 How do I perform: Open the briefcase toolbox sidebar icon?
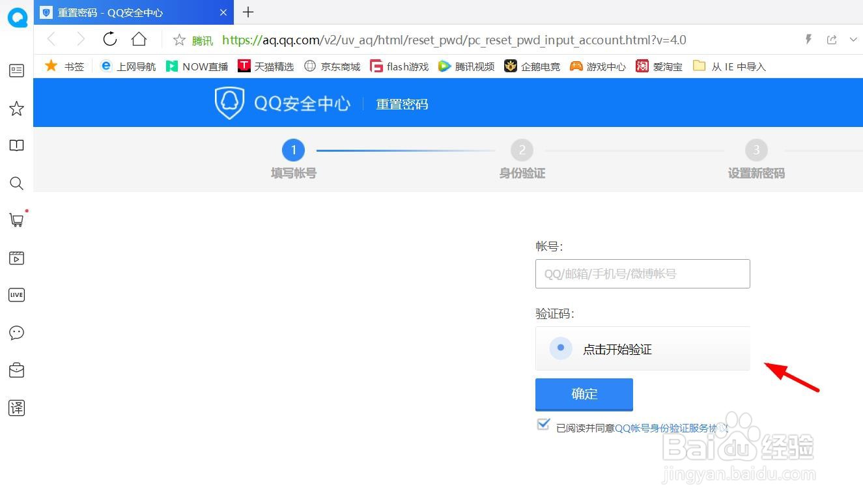(16, 371)
